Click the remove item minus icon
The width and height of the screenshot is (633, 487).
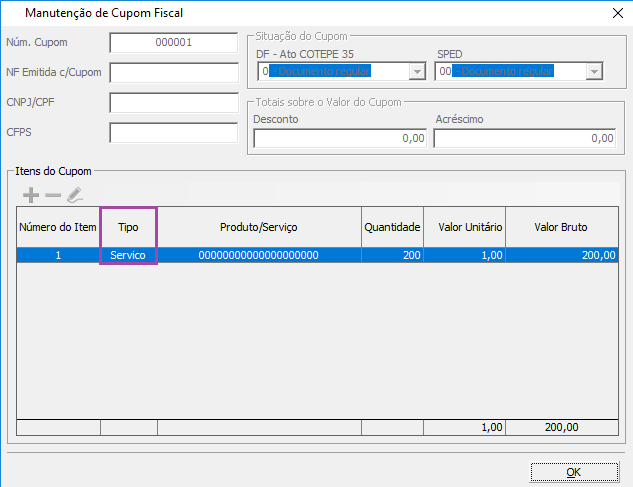coord(53,196)
